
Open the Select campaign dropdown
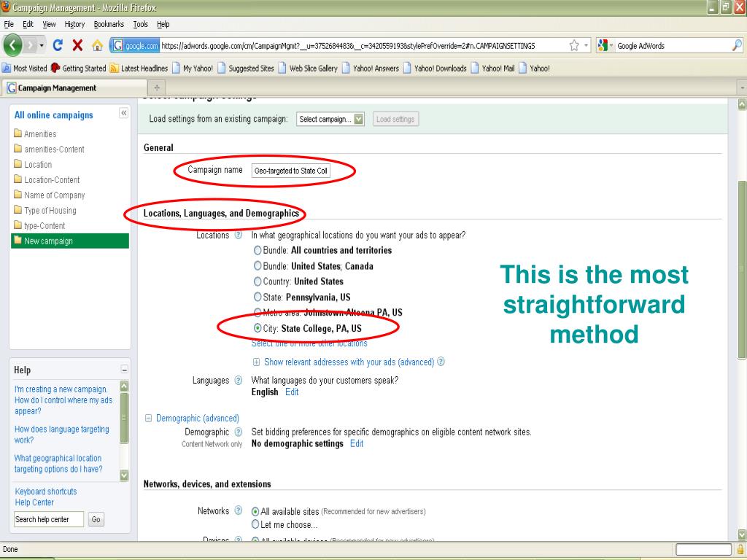[330, 119]
